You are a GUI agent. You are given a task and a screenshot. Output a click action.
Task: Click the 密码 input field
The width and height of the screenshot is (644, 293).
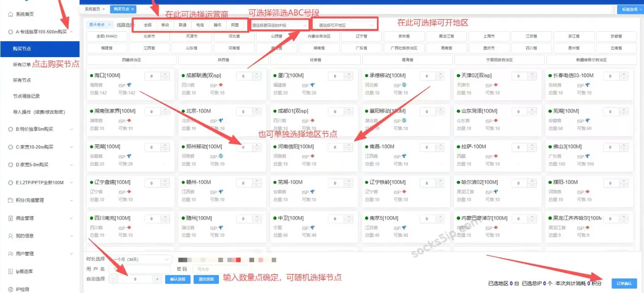(221, 269)
